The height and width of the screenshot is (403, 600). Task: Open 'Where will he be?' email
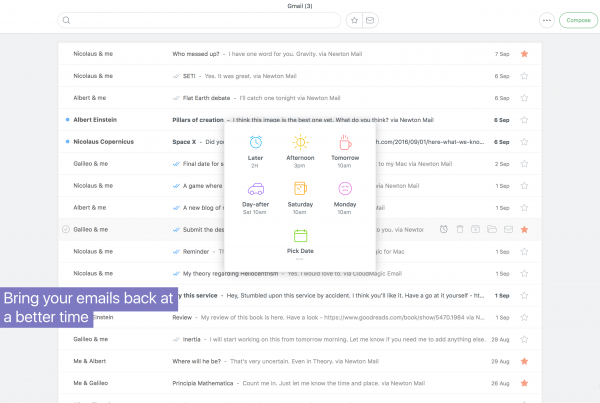pyautogui.click(x=300, y=361)
